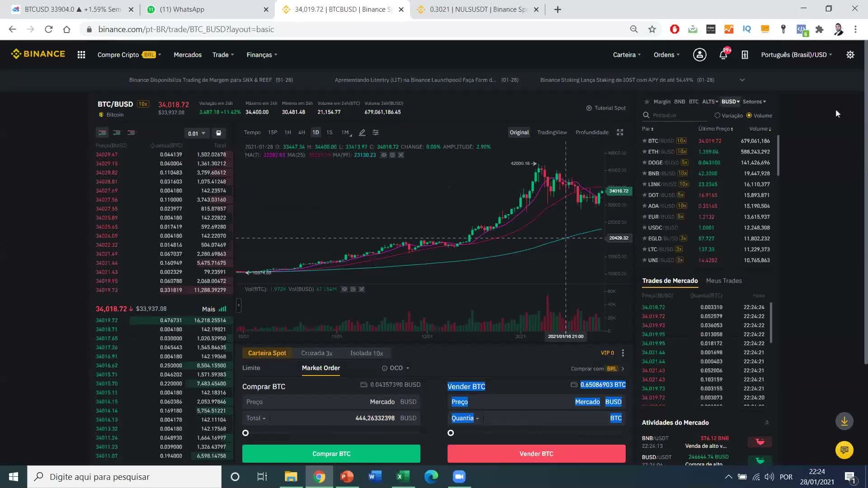Expand chart to fullscreen
Screen dimensions: 868x488
tap(620, 132)
